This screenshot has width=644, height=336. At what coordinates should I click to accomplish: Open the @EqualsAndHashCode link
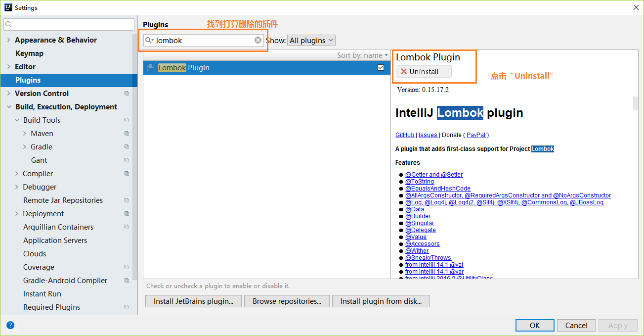click(x=438, y=189)
